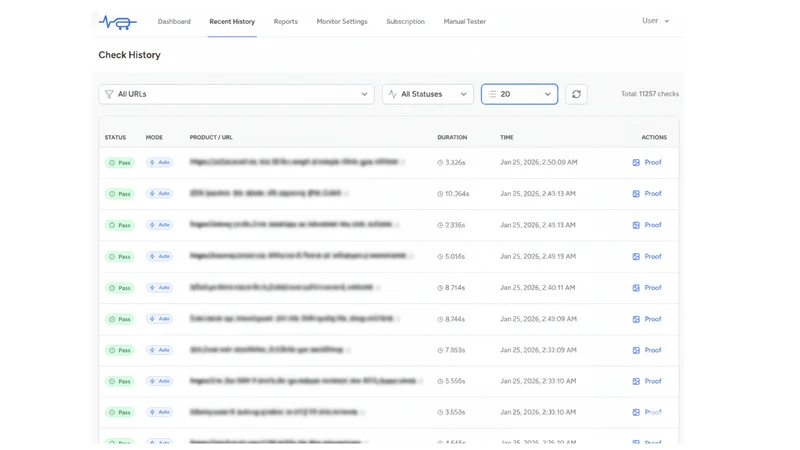Click the list icon beside the 20
This screenshot has width=800, height=450.
(x=492, y=94)
